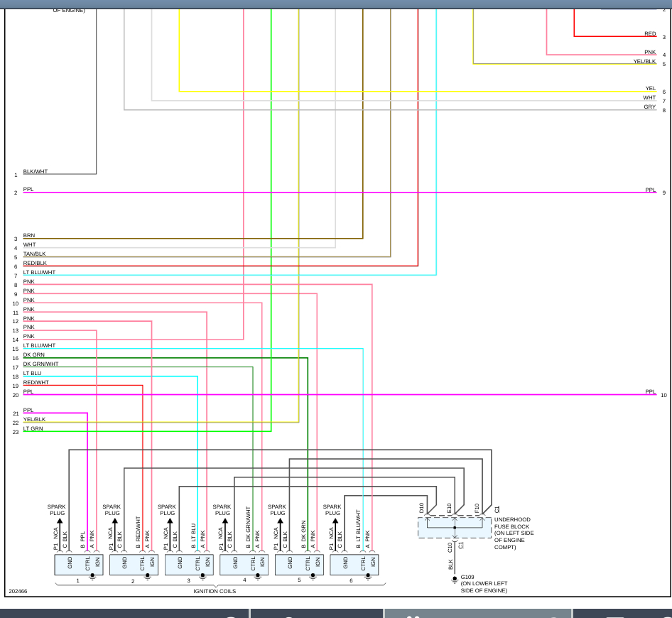Screen dimensions: 672x618
Task: Click the RED wire label at right pin 3
Action: pos(650,33)
